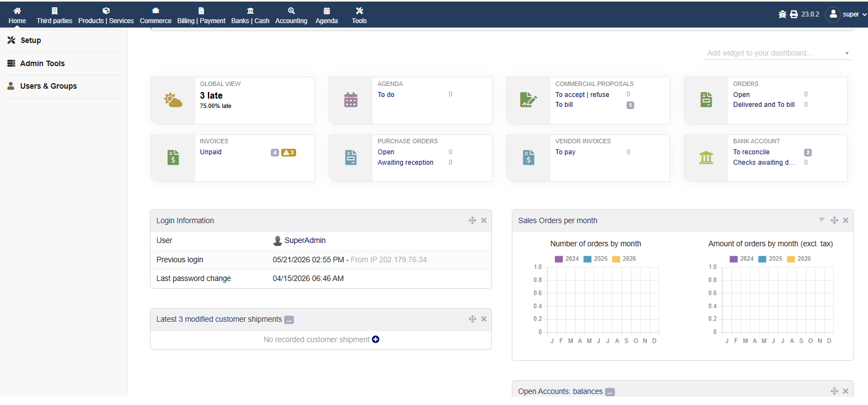Open the Add widget to dashboard dropdown

779,53
